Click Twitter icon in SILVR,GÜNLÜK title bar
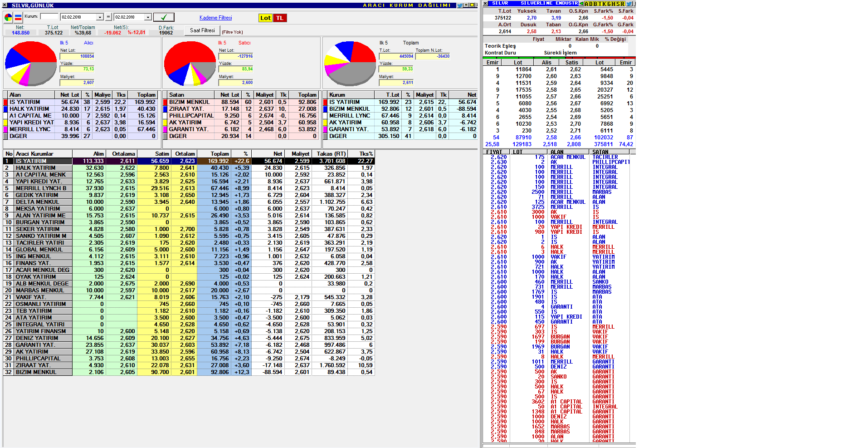This screenshot has height=448, width=868. pyautogui.click(x=460, y=5)
